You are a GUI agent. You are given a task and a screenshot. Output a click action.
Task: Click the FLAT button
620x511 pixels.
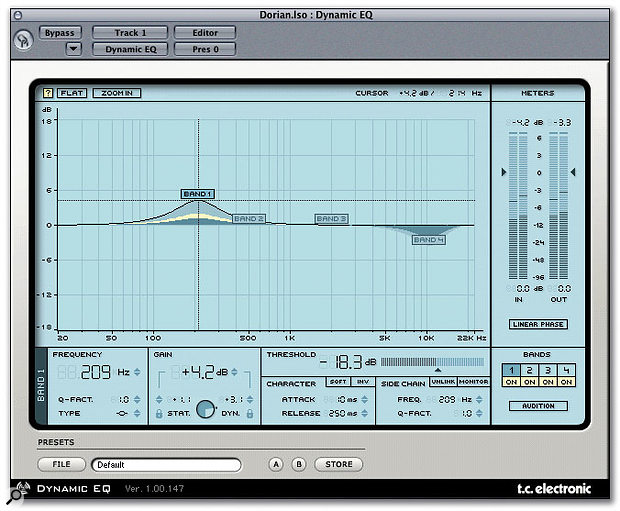72,93
